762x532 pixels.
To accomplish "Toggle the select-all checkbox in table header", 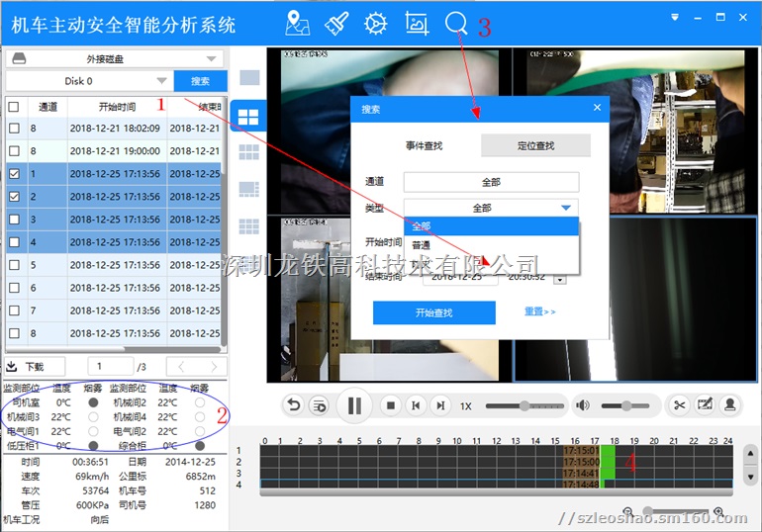I will (14, 107).
